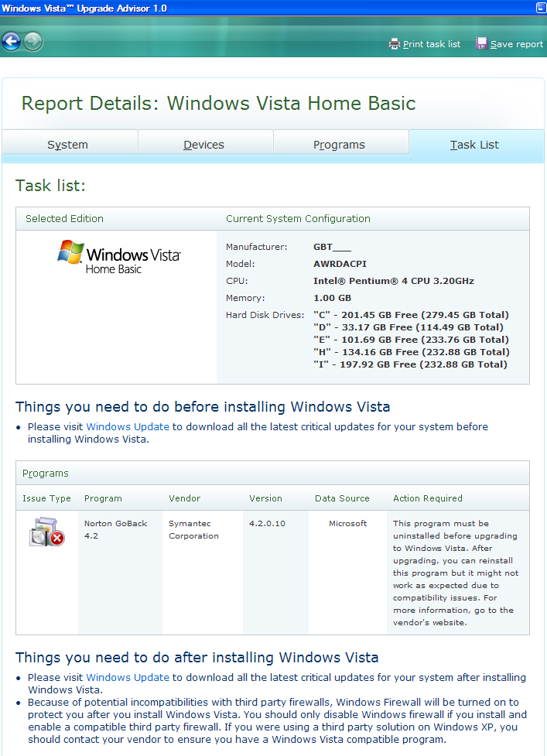Click the Norton GoBack incompatible issue icon
The height and width of the screenshot is (756, 547).
46,532
